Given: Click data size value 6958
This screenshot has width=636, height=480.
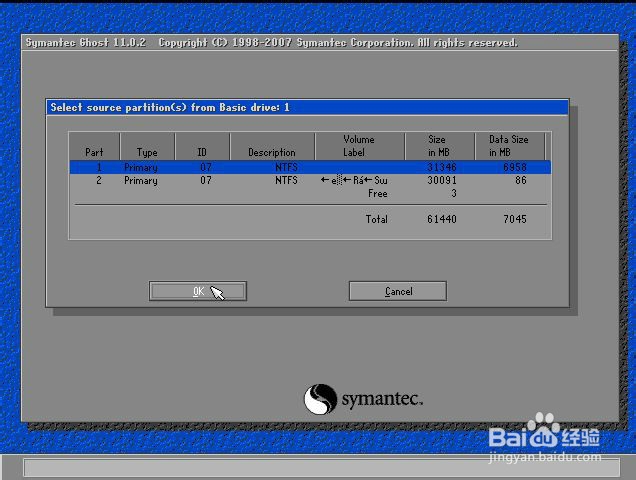Looking at the screenshot, I should pyautogui.click(x=515, y=167).
